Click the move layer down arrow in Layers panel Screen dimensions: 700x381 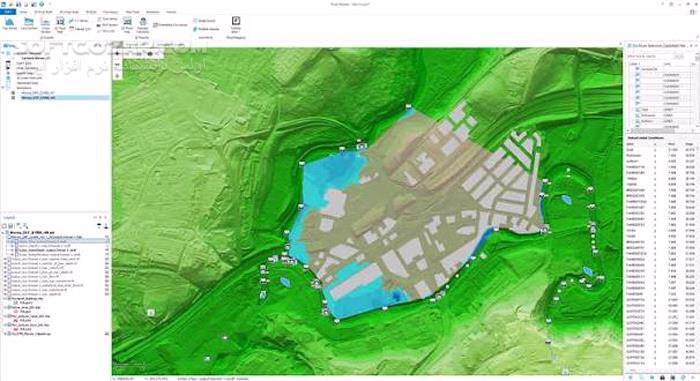pyautogui.click(x=105, y=226)
